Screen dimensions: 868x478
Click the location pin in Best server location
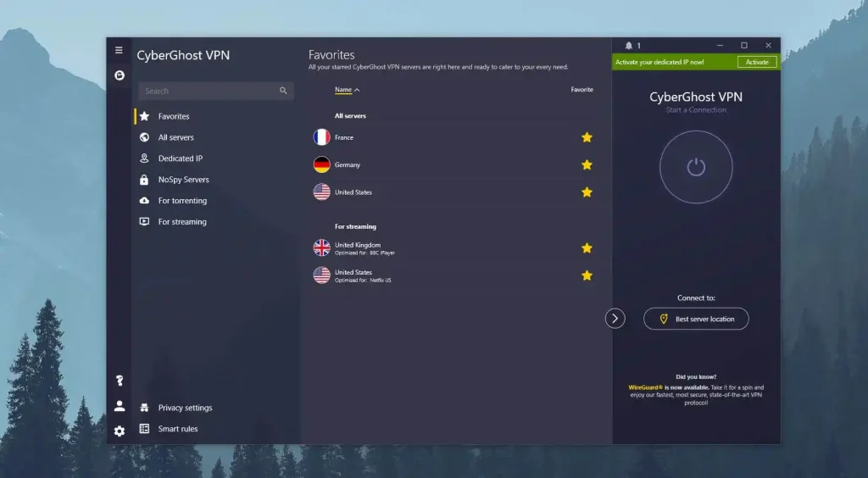664,320
